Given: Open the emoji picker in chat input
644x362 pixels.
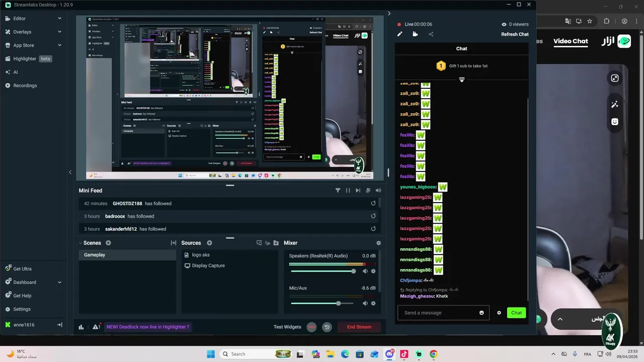Looking at the screenshot, I should 481,313.
